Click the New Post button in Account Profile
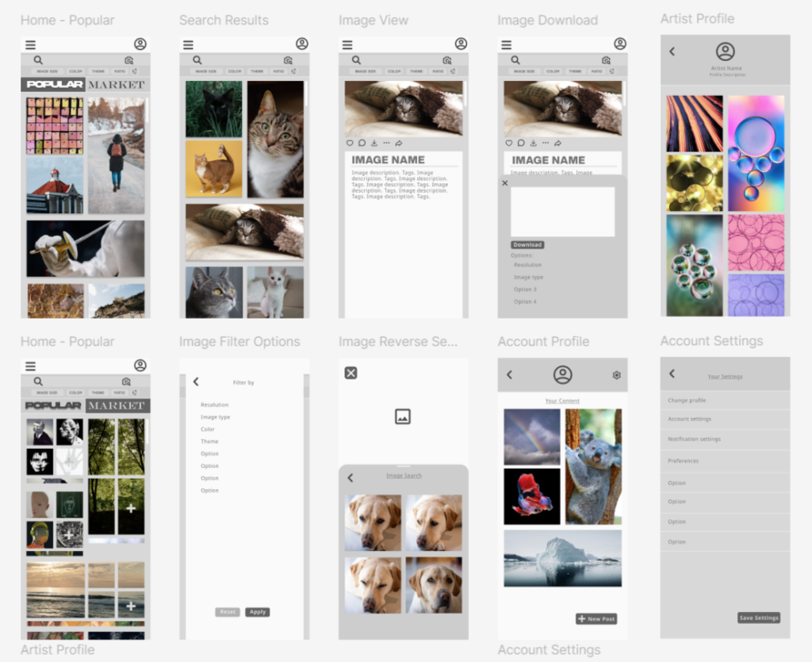 596,618
